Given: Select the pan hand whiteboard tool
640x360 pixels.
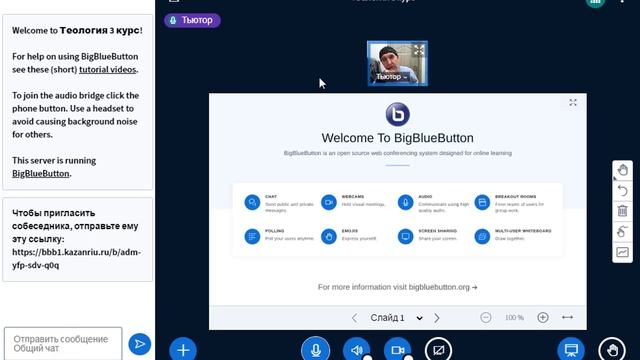Looking at the screenshot, I should [x=622, y=170].
